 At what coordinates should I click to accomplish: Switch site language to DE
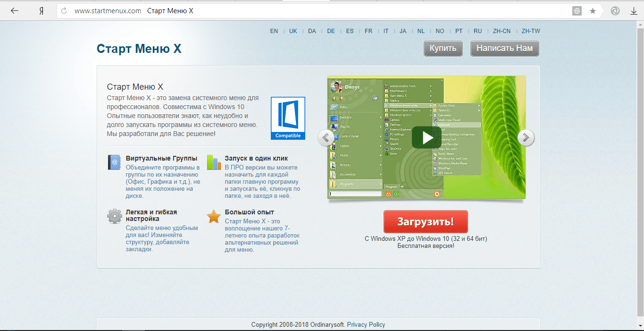(331, 31)
